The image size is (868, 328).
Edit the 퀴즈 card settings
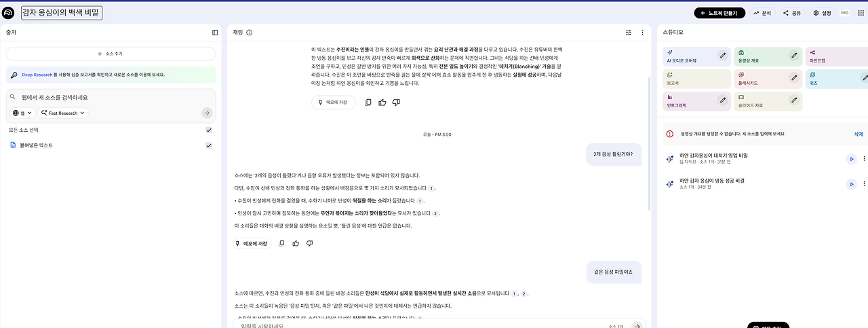click(865, 77)
